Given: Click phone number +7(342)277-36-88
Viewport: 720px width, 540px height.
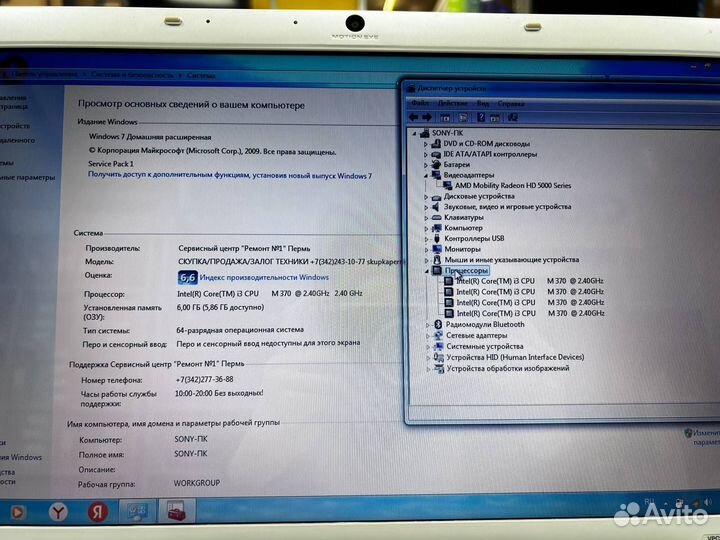Looking at the screenshot, I should pyautogui.click(x=204, y=380).
